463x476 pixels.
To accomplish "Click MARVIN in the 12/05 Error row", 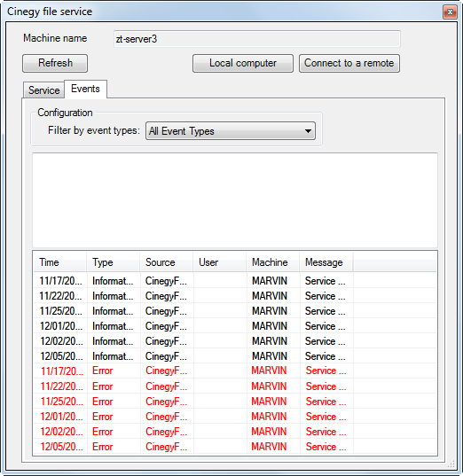I will (269, 447).
